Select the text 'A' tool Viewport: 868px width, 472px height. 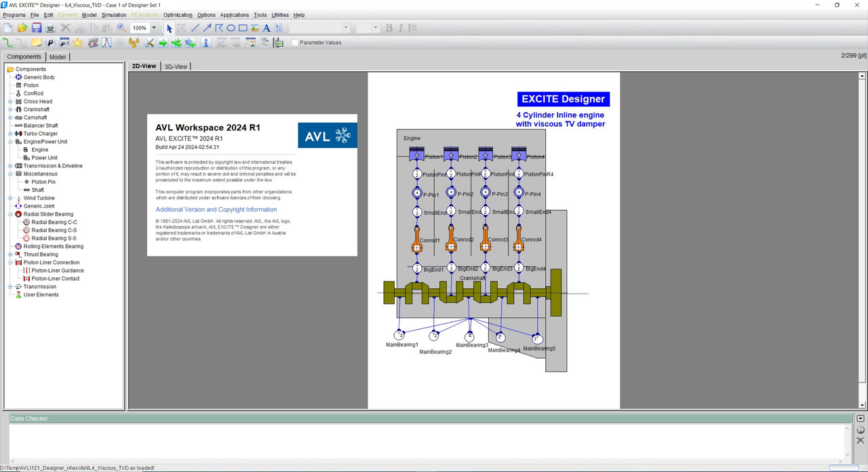click(x=267, y=28)
